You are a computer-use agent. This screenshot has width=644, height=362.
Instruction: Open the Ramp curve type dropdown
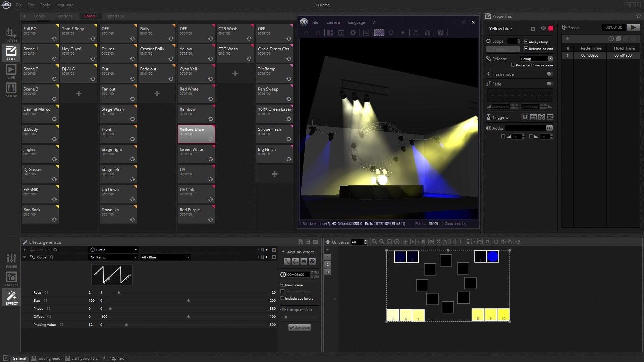[113, 257]
